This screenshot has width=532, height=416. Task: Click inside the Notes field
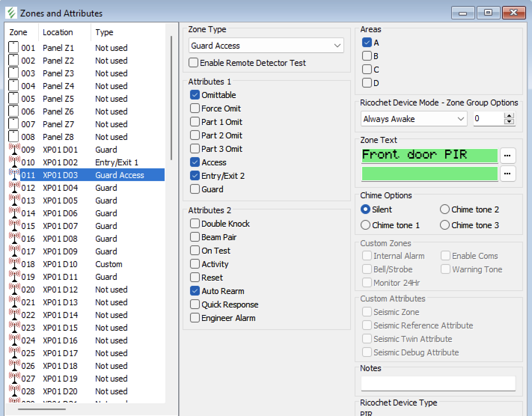[437, 383]
